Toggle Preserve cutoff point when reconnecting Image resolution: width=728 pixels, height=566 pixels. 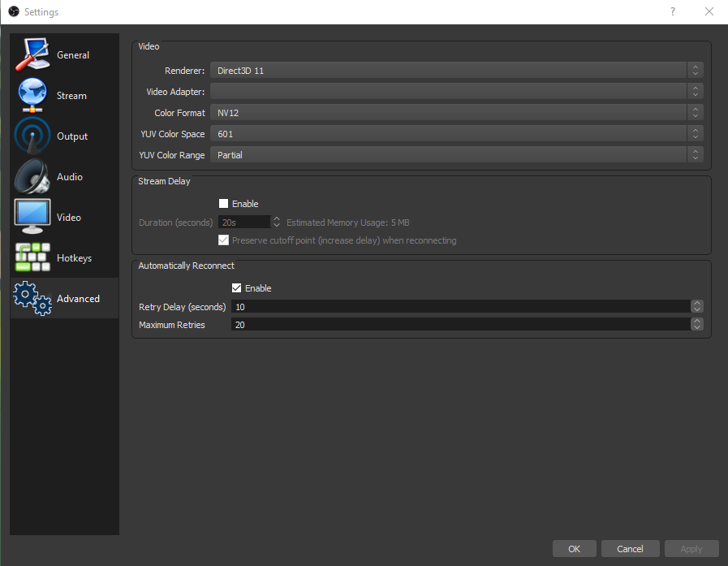(223, 240)
